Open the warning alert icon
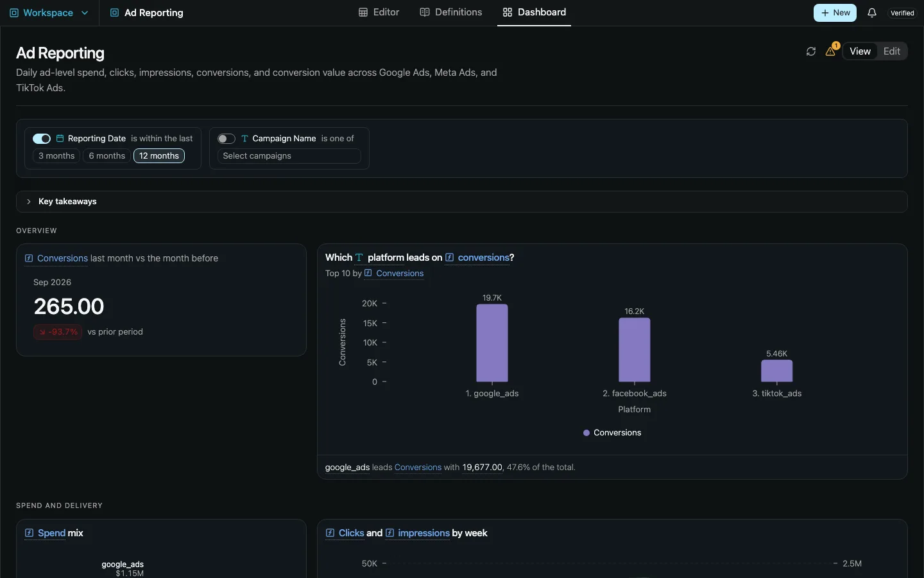The width and height of the screenshot is (924, 578). click(830, 51)
